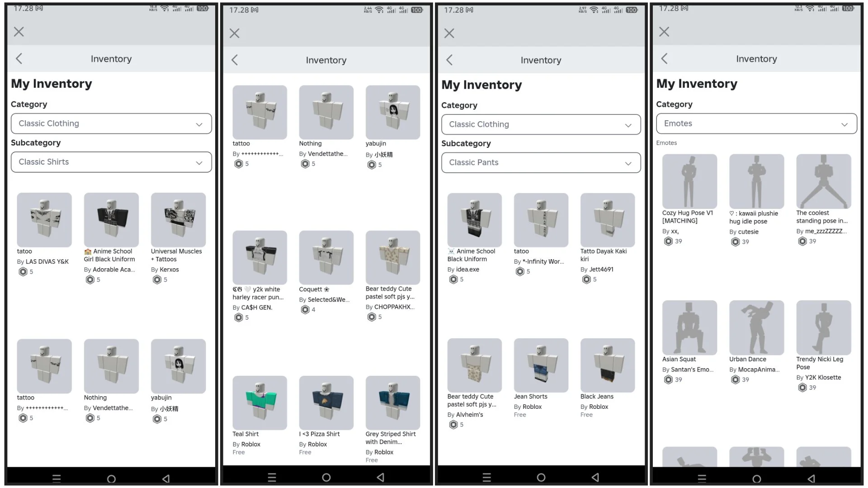Open the Emotes category dropdown

click(756, 123)
